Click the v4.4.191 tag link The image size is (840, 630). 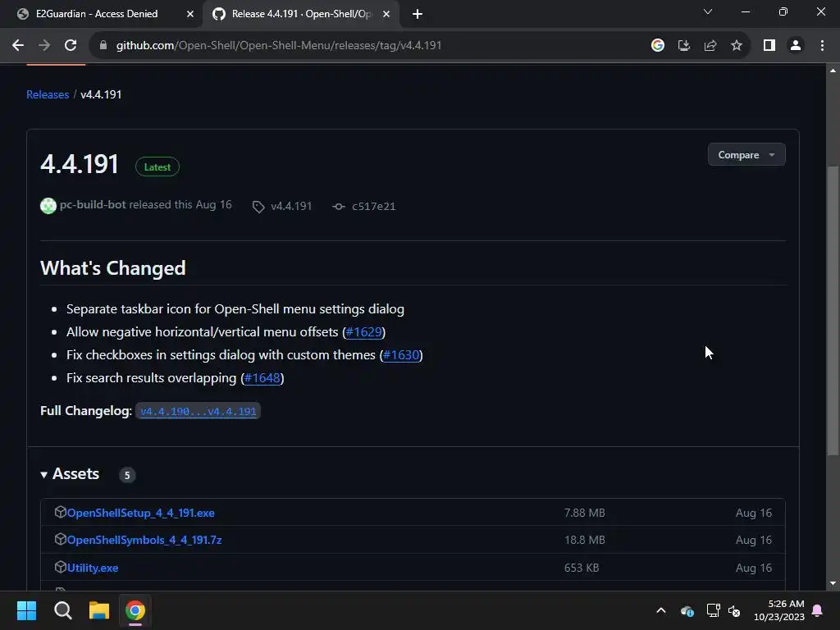point(291,206)
